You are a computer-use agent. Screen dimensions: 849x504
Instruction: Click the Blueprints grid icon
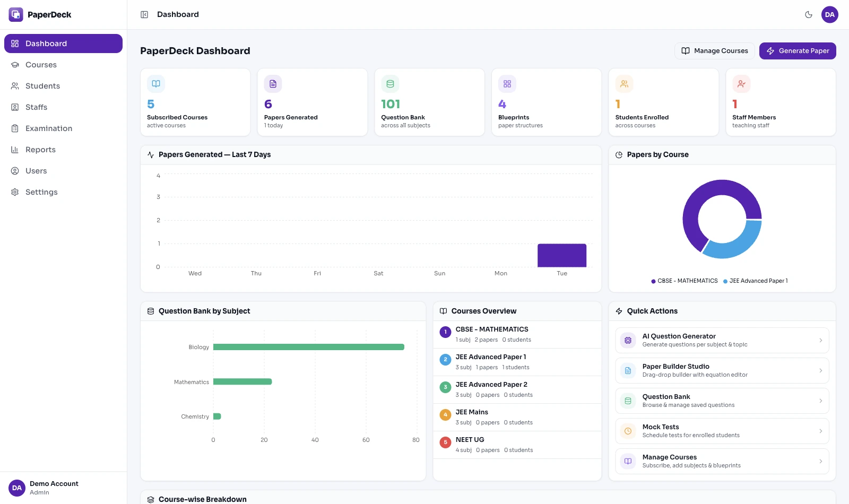tap(507, 84)
